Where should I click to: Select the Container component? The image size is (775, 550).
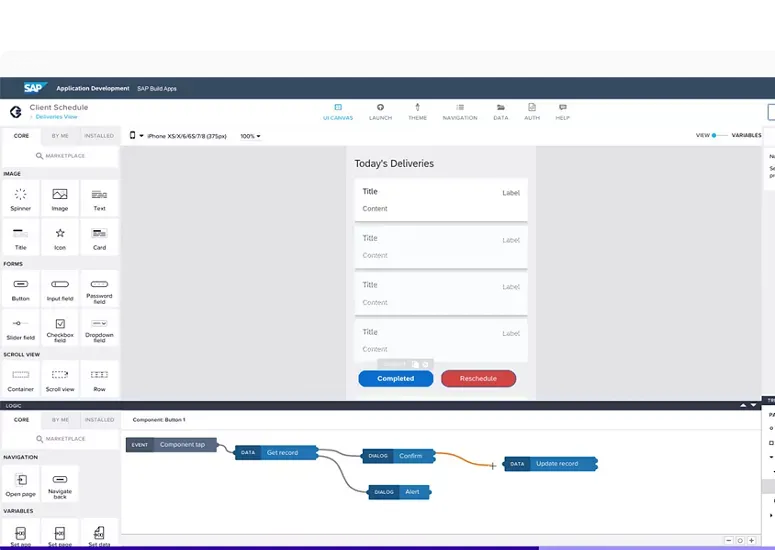coord(21,380)
